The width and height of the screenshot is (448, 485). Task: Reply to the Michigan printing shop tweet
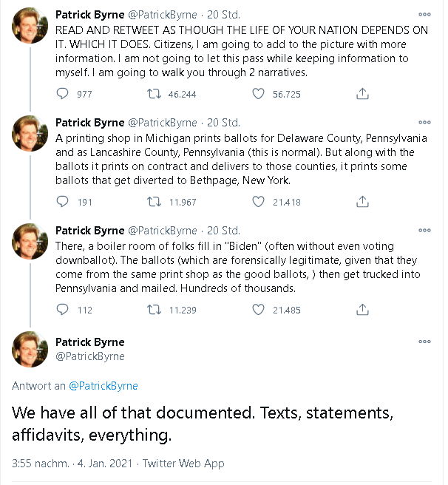[63, 202]
